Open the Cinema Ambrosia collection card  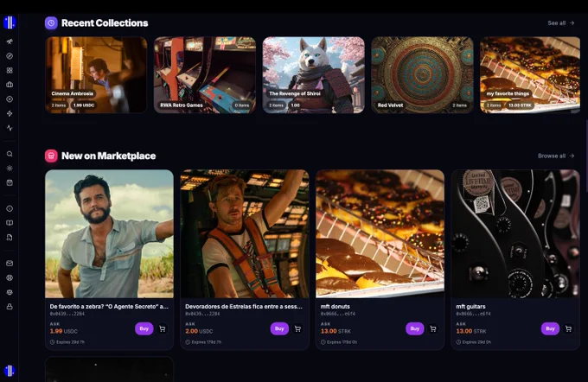(x=96, y=74)
